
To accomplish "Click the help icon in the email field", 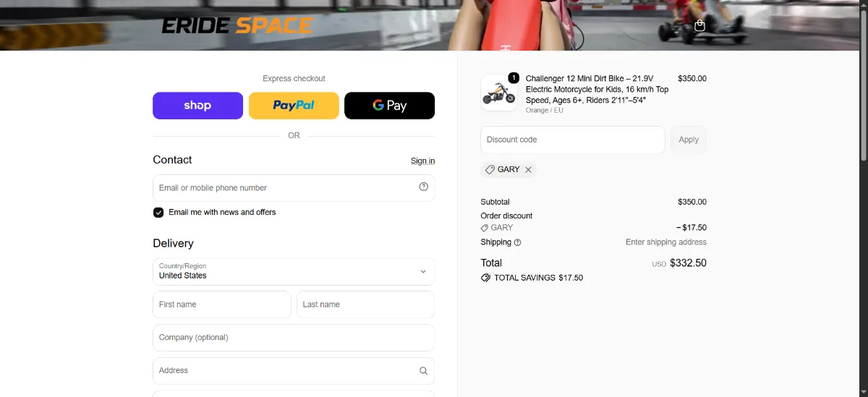I will (x=424, y=187).
